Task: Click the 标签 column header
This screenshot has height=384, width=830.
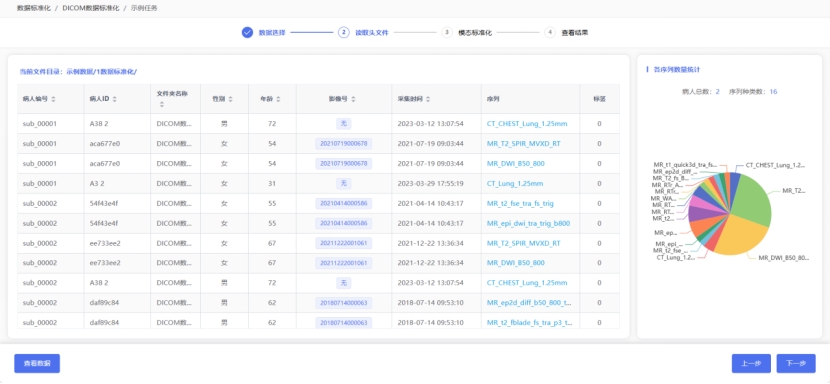Action: coord(599,99)
